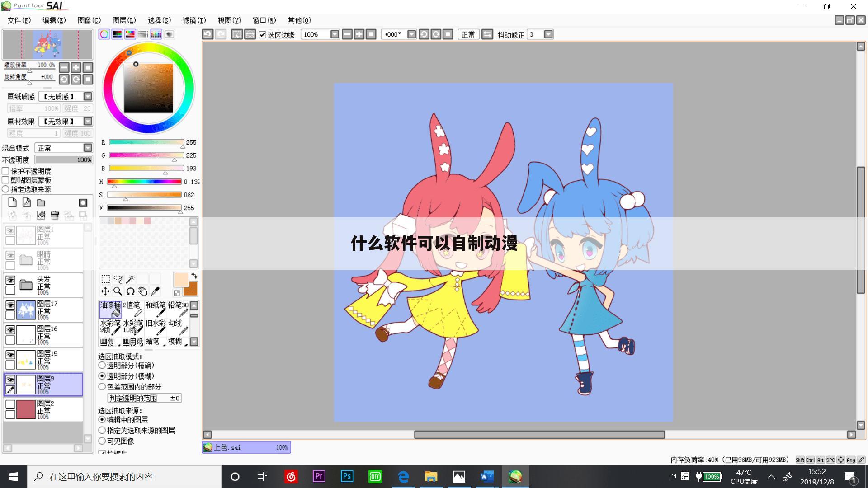Image resolution: width=868 pixels, height=488 pixels.
Task: Select the magic wand selection tool
Action: (130, 279)
